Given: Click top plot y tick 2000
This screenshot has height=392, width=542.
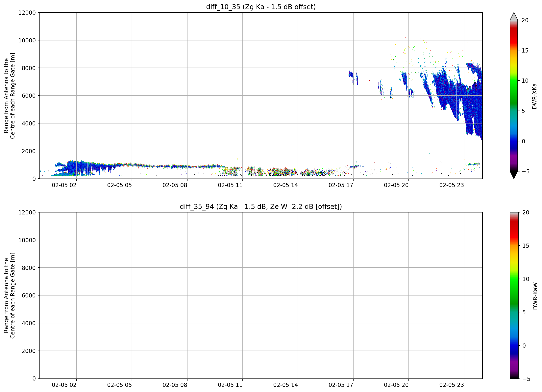Looking at the screenshot, I should (29, 151).
